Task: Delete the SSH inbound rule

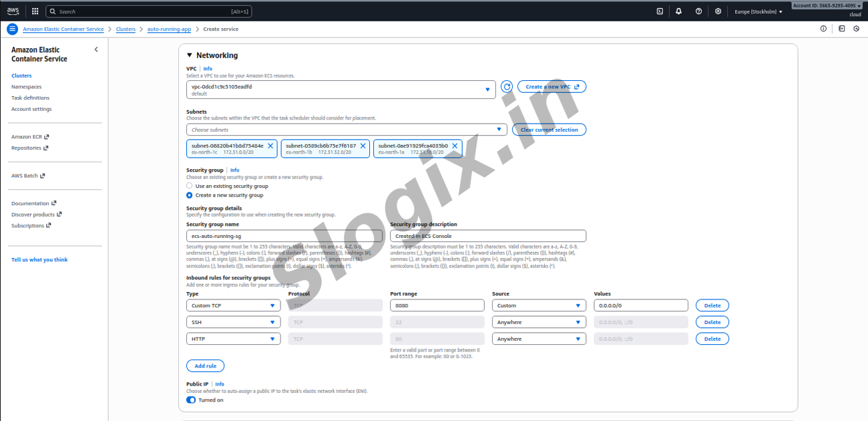Action: pyautogui.click(x=712, y=322)
